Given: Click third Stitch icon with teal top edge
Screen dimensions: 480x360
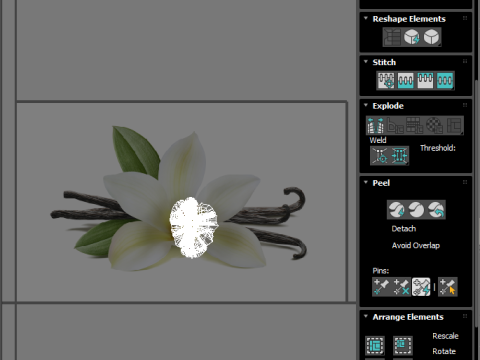Looking at the screenshot, I should 425,80.
